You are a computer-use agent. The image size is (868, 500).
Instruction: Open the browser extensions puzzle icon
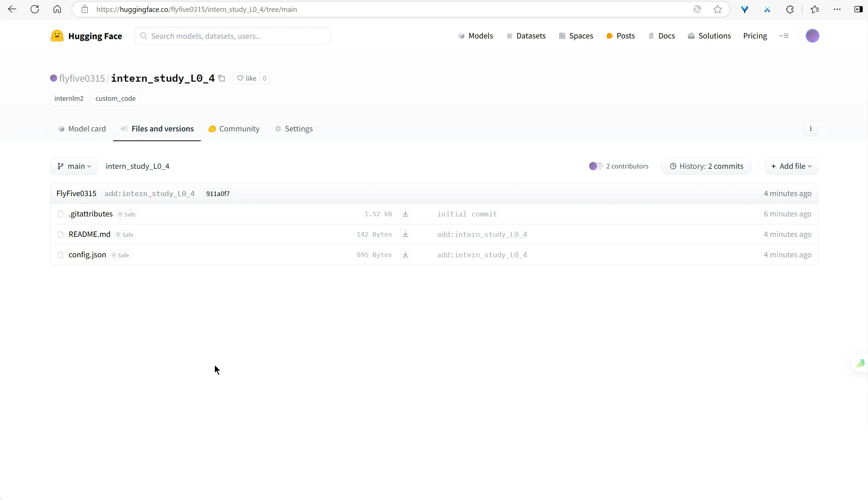(790, 9)
